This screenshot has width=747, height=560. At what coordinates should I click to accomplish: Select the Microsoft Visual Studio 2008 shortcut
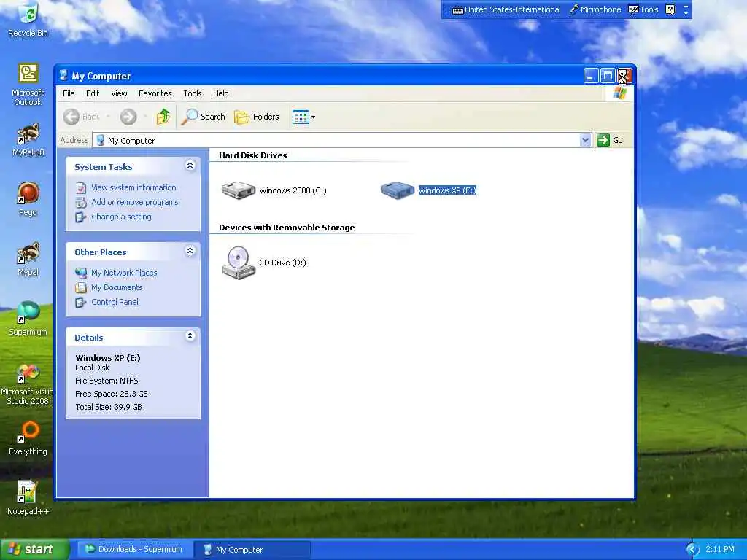27,384
